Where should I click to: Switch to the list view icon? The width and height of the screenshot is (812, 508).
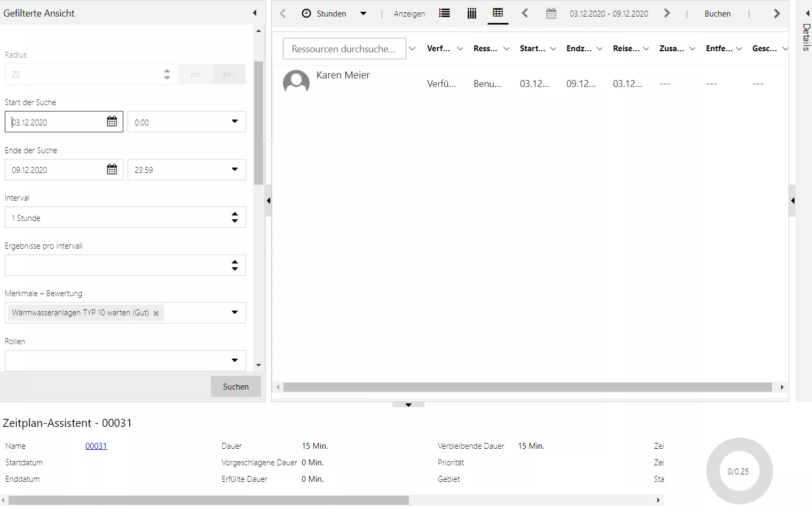444,13
